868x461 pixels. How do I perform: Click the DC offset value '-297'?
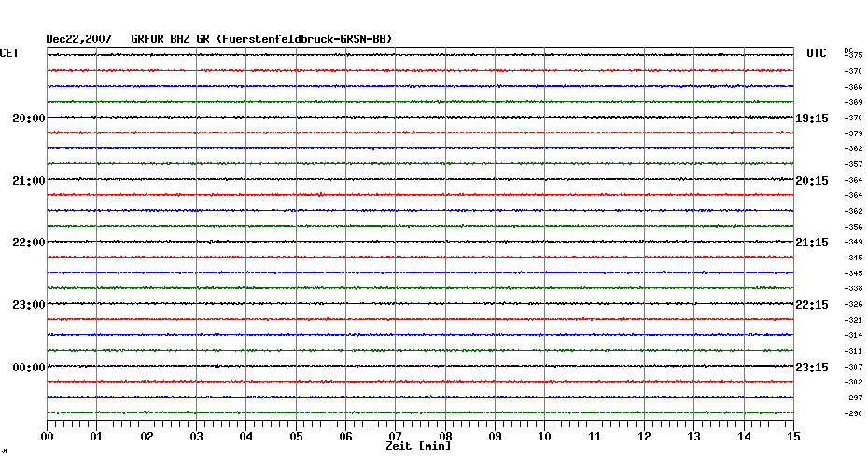pyautogui.click(x=854, y=398)
